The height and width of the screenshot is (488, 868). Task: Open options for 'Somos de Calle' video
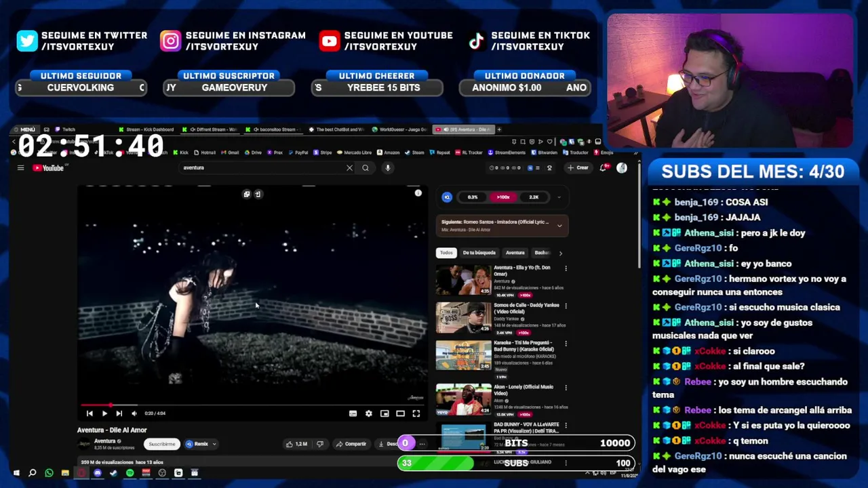click(566, 306)
